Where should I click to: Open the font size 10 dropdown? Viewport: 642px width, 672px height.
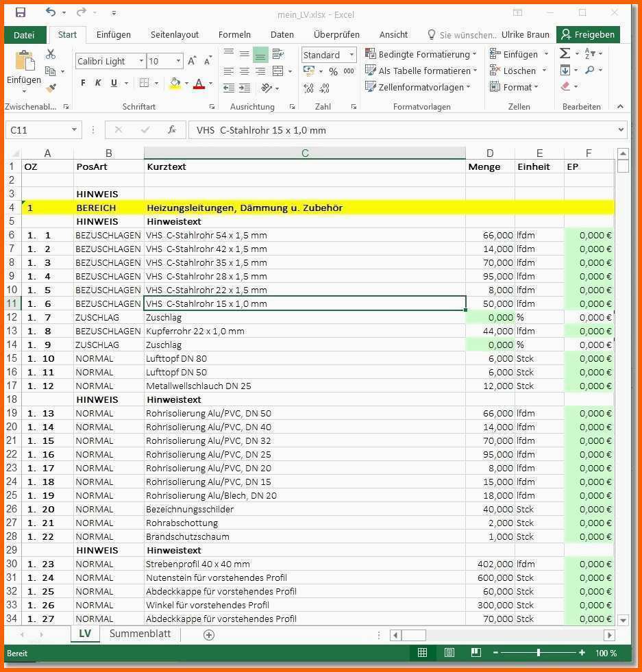click(178, 61)
